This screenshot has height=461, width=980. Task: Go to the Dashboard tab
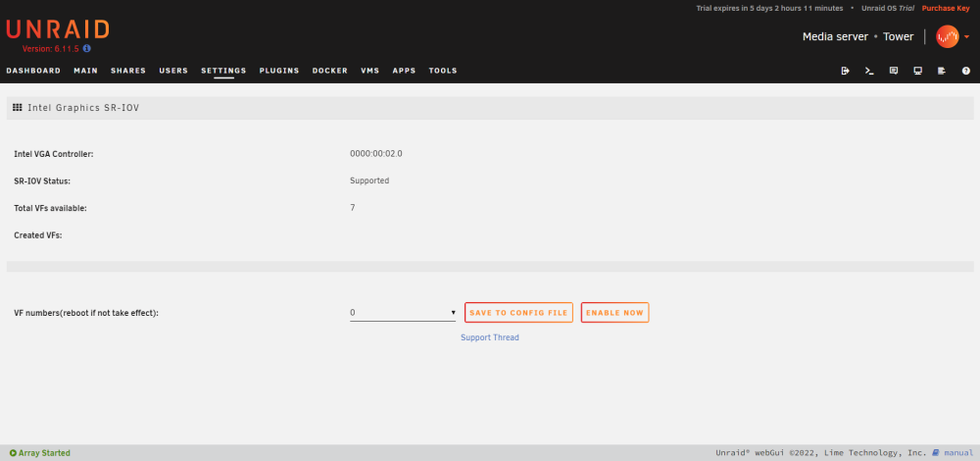[33, 71]
